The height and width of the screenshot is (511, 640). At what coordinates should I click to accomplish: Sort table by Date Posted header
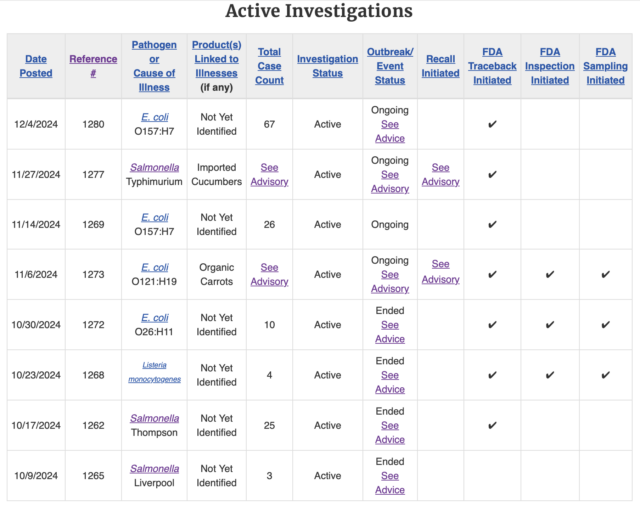(x=36, y=66)
